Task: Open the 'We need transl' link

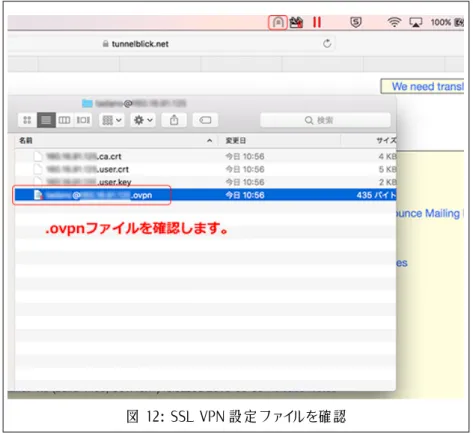Action: coord(427,87)
